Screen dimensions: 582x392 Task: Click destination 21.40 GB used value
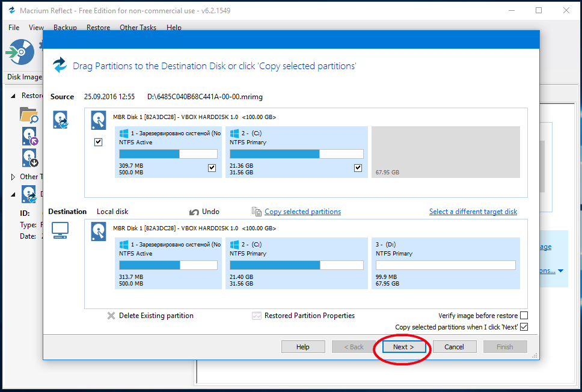(x=241, y=277)
